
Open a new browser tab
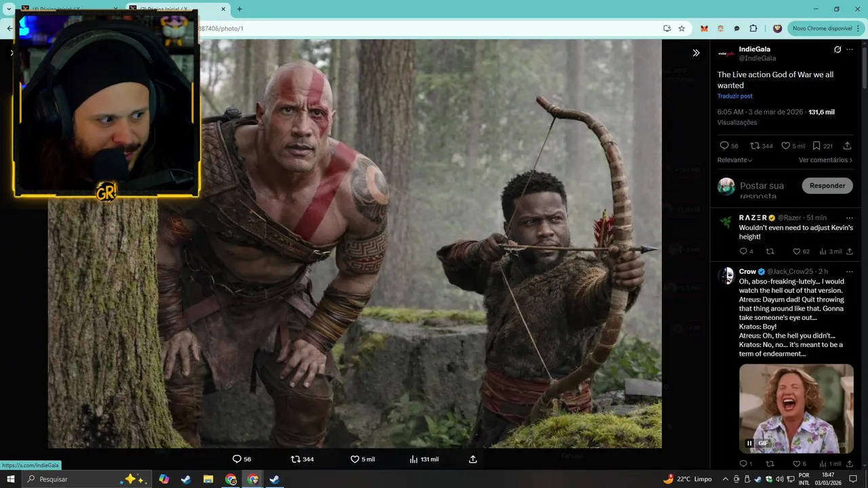[239, 9]
